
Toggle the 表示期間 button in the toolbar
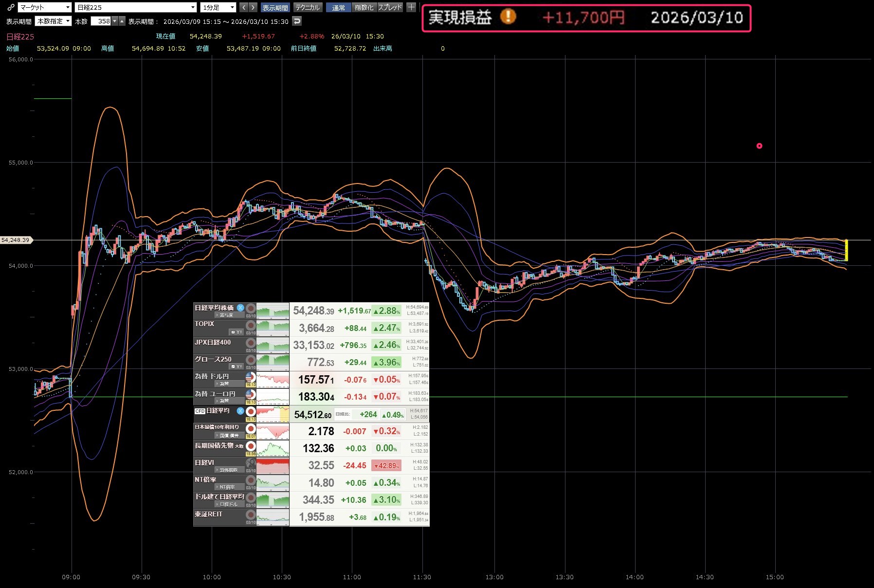[275, 7]
